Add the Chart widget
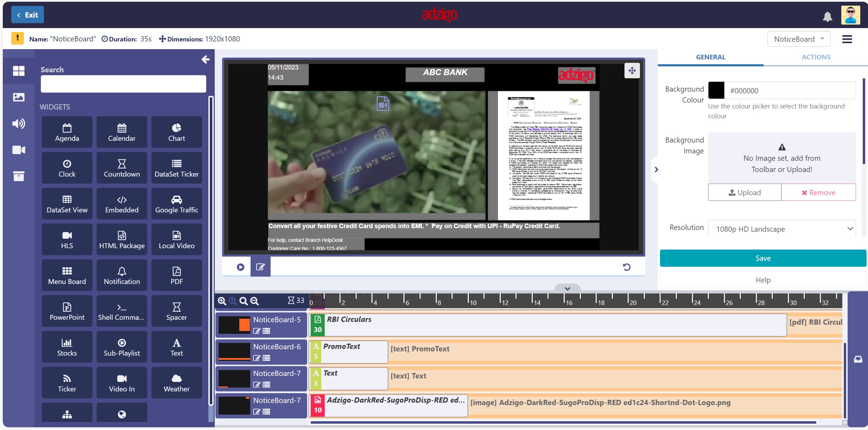 [x=176, y=132]
